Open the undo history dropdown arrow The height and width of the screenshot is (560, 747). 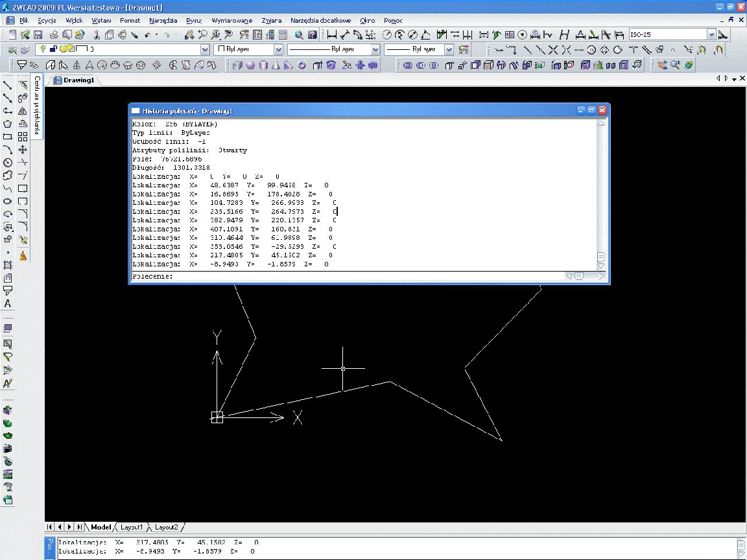click(156, 35)
